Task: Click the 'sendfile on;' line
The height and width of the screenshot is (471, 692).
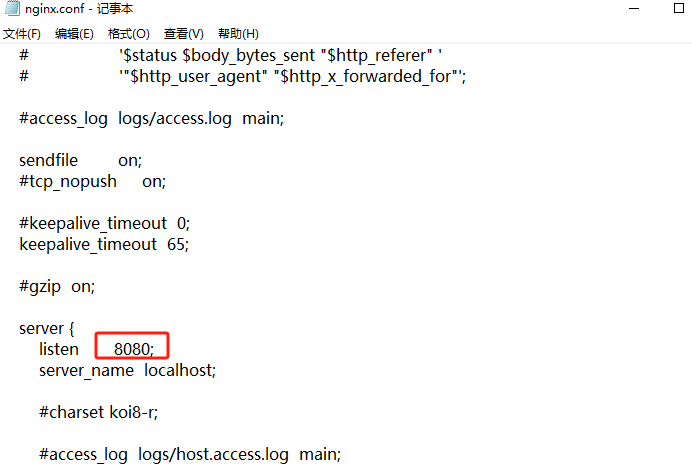Action: click(x=80, y=161)
